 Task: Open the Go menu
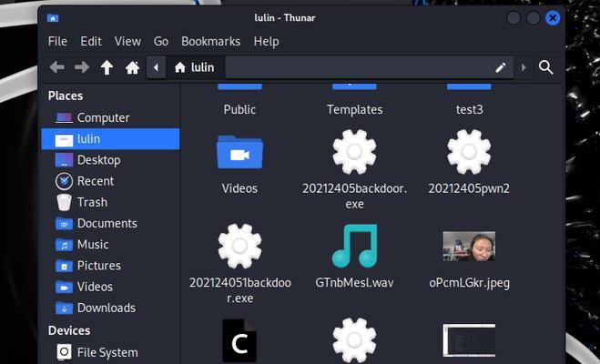[161, 41]
